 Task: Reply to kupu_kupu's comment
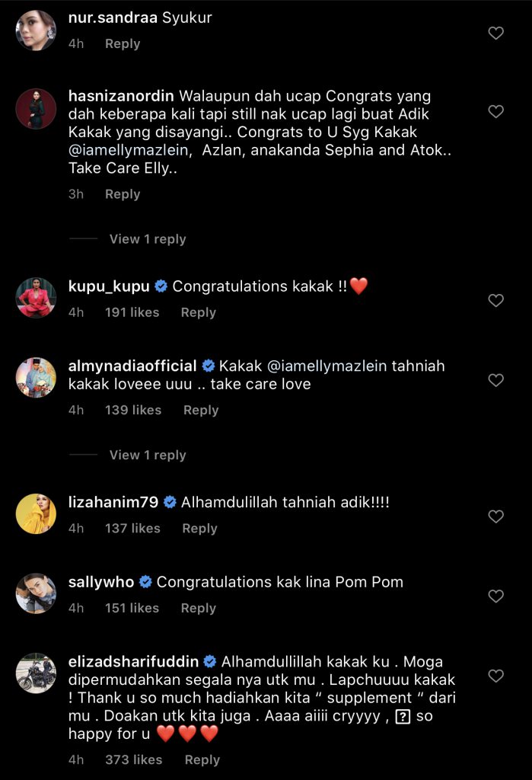pyautogui.click(x=198, y=312)
